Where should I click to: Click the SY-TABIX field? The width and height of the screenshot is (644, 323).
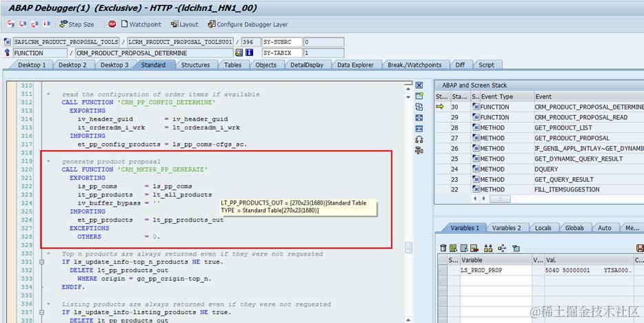click(282, 52)
